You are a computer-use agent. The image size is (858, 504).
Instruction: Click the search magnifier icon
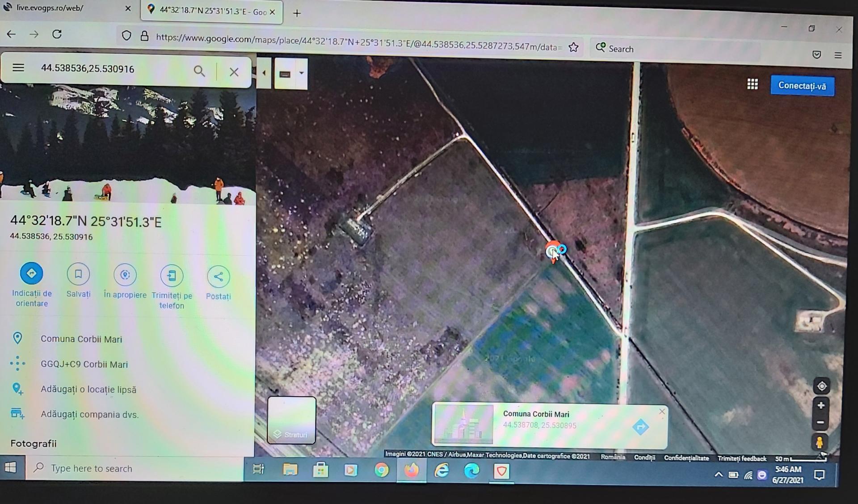pyautogui.click(x=199, y=71)
